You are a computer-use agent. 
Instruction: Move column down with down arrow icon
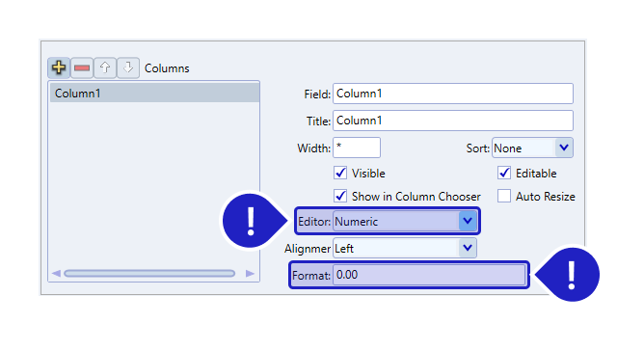[127, 67]
